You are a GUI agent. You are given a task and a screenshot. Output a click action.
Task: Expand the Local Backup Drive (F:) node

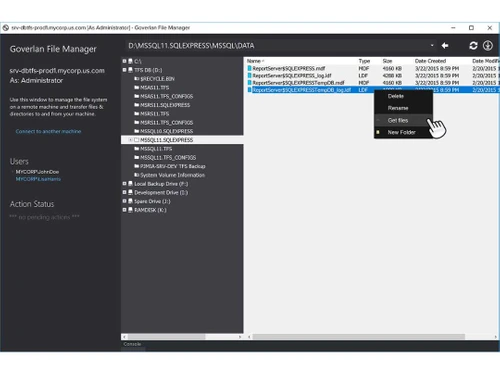click(x=125, y=184)
